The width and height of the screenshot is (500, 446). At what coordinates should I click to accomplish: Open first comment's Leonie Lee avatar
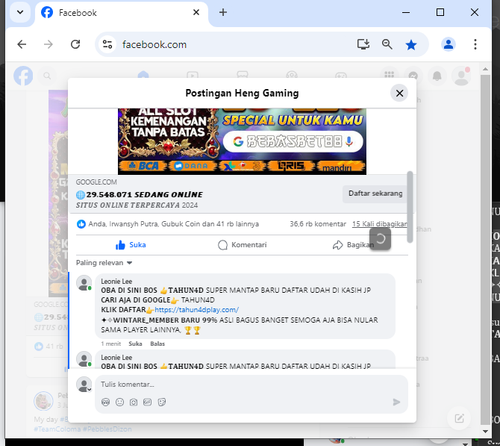84,283
